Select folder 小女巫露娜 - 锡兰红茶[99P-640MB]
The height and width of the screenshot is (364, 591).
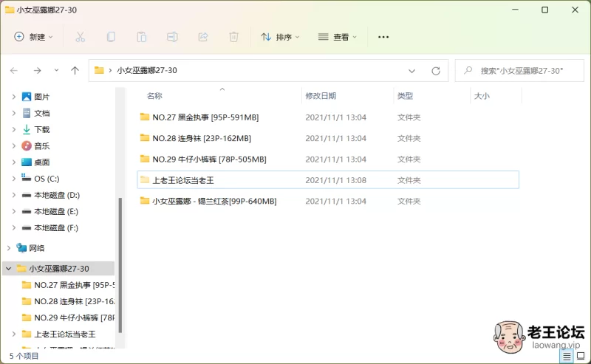point(328,202)
